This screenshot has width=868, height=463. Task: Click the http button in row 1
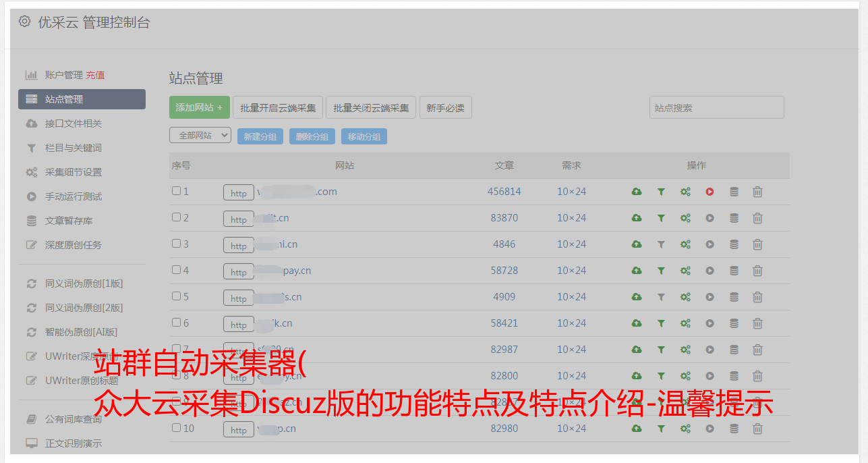239,192
